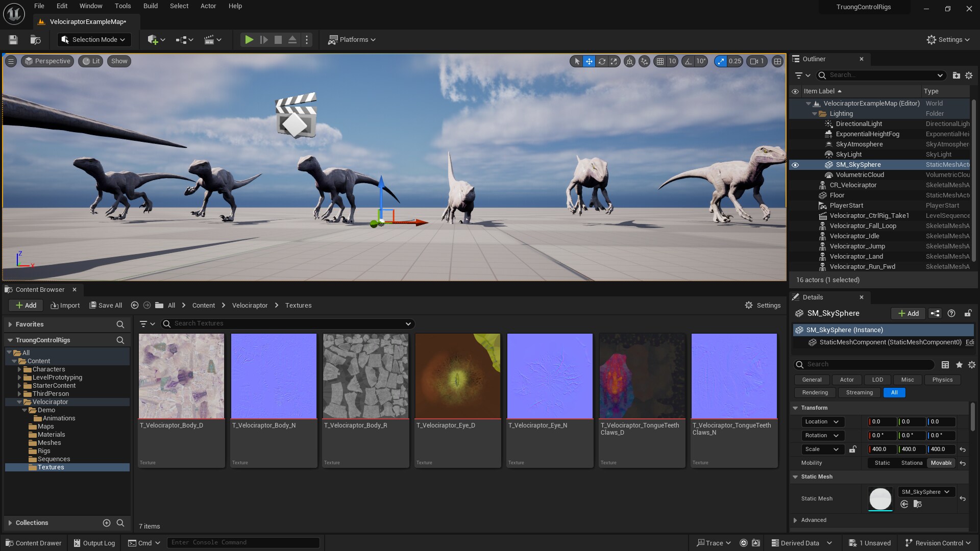
Task: Collapse the Lighting folder in Outliner
Action: point(815,114)
